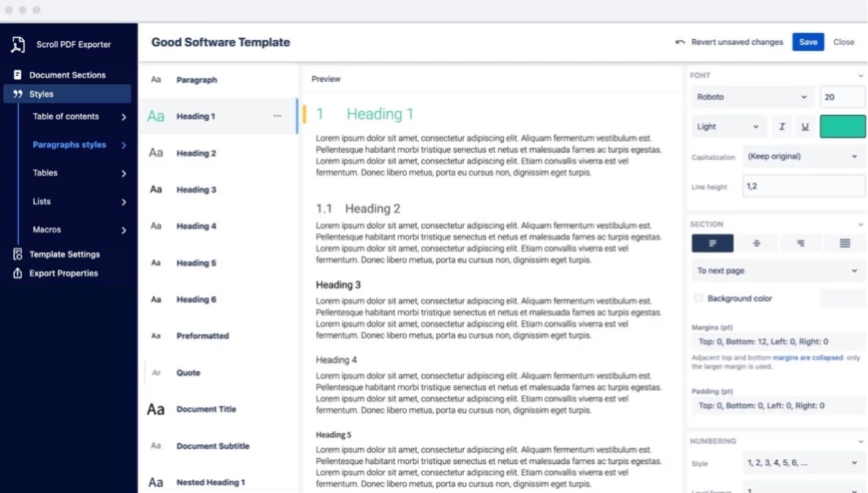Viewport: 868px width, 493px height.
Task: Open the Capitalization dropdown
Action: pyautogui.click(x=803, y=157)
